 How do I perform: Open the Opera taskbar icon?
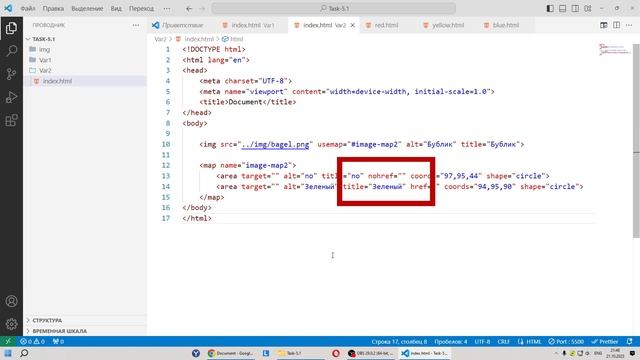pos(336,353)
